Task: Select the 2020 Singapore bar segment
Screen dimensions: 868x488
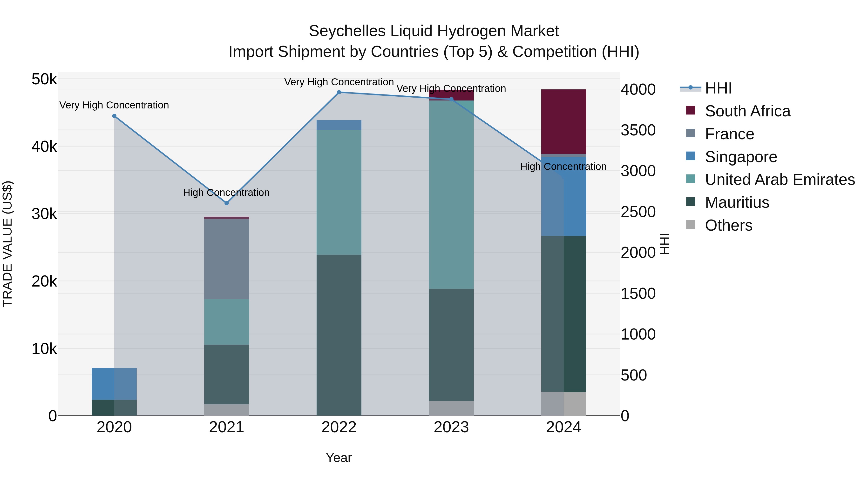Action: point(114,384)
